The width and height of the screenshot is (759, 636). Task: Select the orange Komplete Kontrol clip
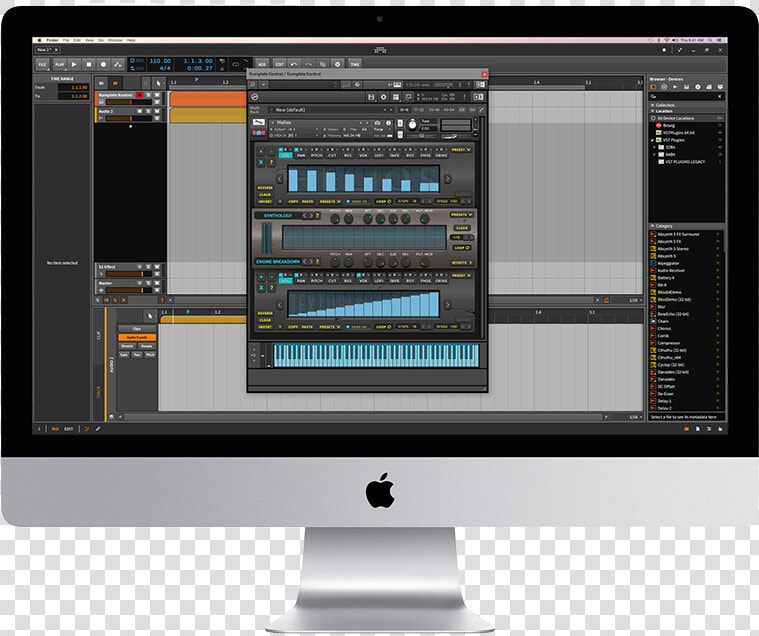pyautogui.click(x=208, y=99)
